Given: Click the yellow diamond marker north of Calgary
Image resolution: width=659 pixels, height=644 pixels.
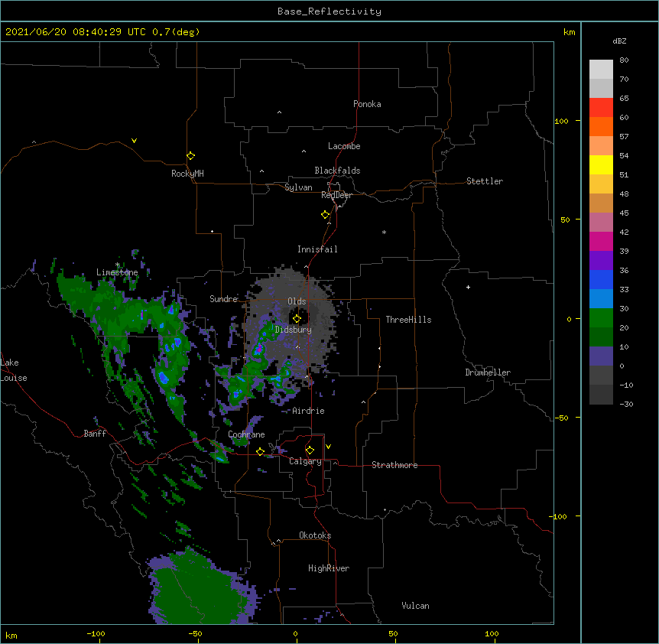Looking at the screenshot, I should pos(310,450).
